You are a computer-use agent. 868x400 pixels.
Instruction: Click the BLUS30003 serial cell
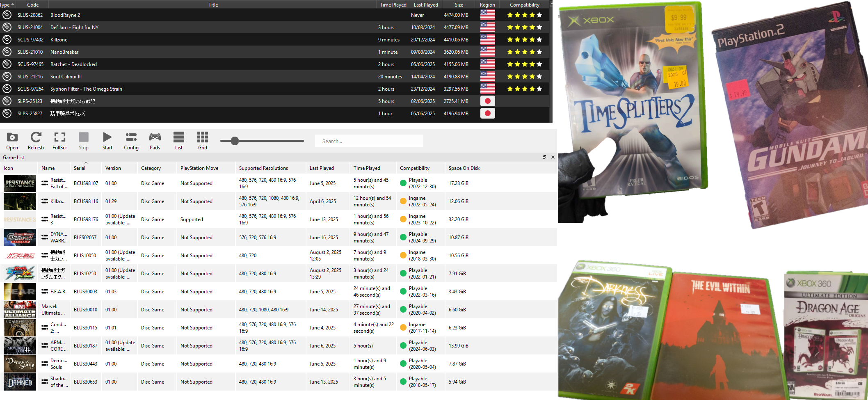(85, 292)
